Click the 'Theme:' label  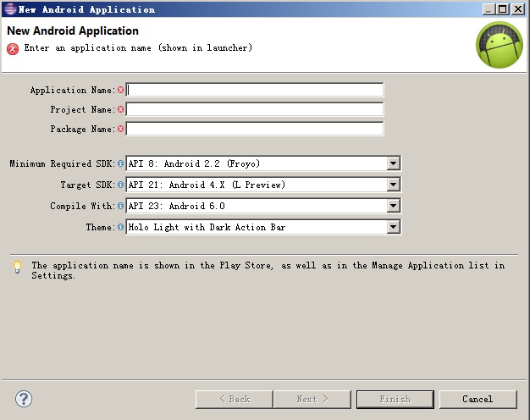[x=101, y=227]
